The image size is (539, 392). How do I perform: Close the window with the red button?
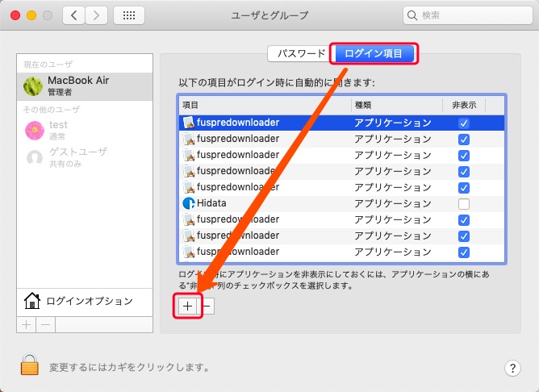[15, 15]
